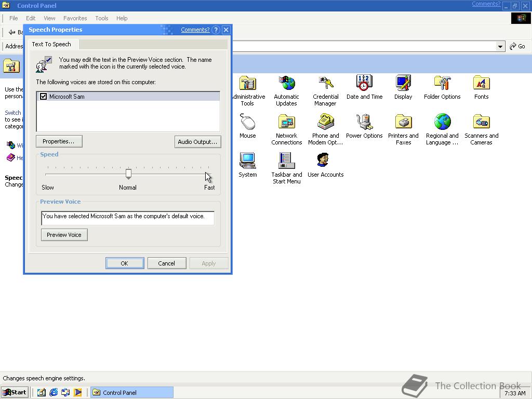Toggle the Microsoft Sam voice checkbox
Screen dimensions: 532x399
point(44,96)
